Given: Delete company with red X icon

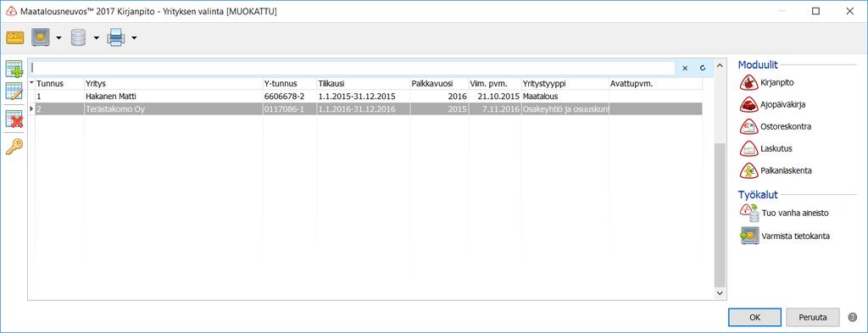Looking at the screenshot, I should point(14,119).
